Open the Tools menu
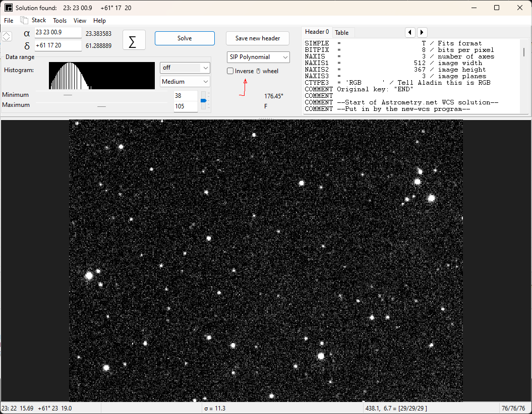Screen dimensions: 532x414 [60, 20]
